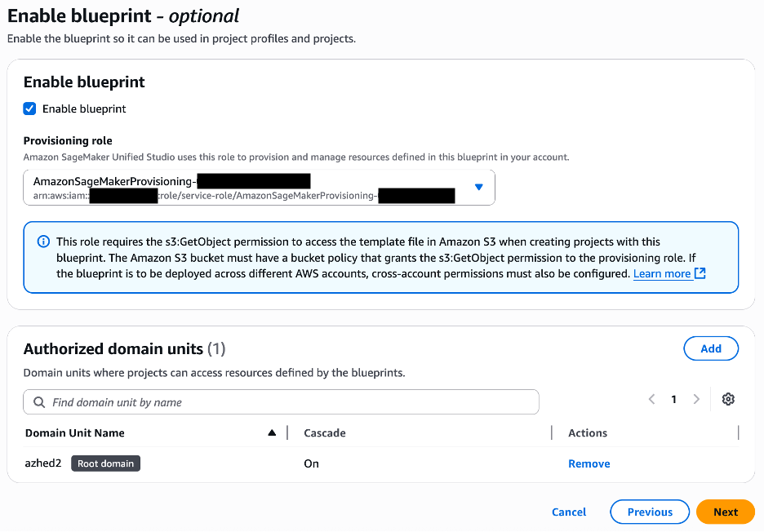Viewport: 764px width, 532px height.
Task: Click the external link icon after Learn more
Action: coord(700,273)
